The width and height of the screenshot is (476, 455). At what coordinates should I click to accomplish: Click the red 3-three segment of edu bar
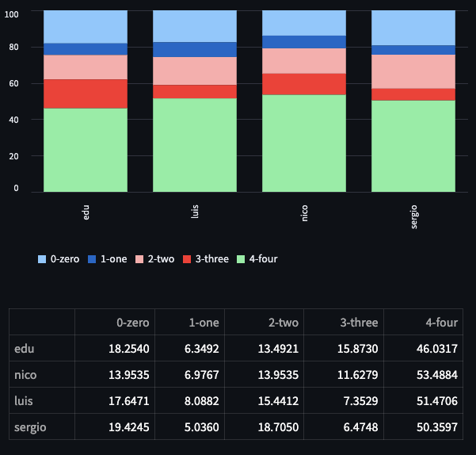pyautogui.click(x=86, y=94)
